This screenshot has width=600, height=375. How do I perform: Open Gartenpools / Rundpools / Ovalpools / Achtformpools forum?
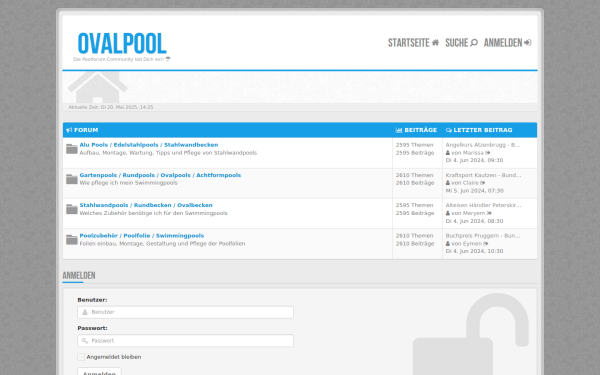(160, 175)
